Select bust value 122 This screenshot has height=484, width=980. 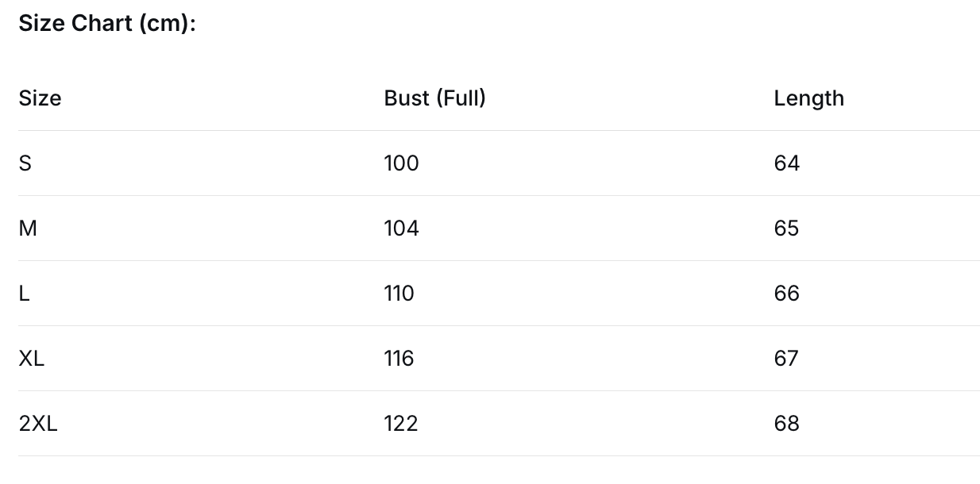coord(400,424)
